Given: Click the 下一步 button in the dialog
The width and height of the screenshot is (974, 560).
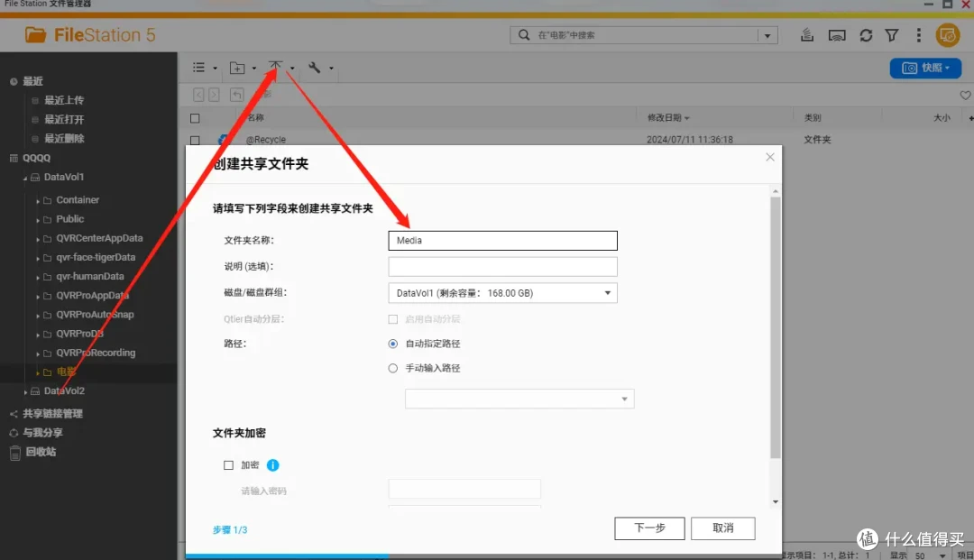Looking at the screenshot, I should tap(648, 528).
